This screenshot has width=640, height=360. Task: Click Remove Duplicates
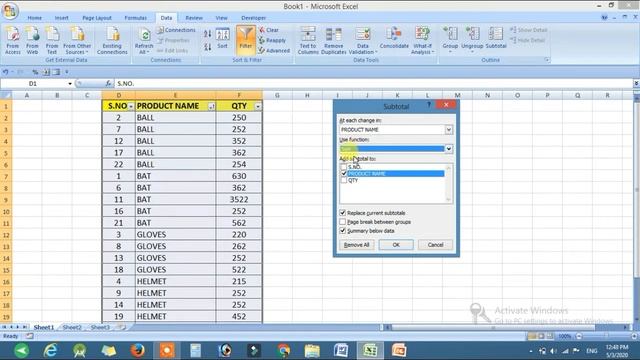point(333,40)
